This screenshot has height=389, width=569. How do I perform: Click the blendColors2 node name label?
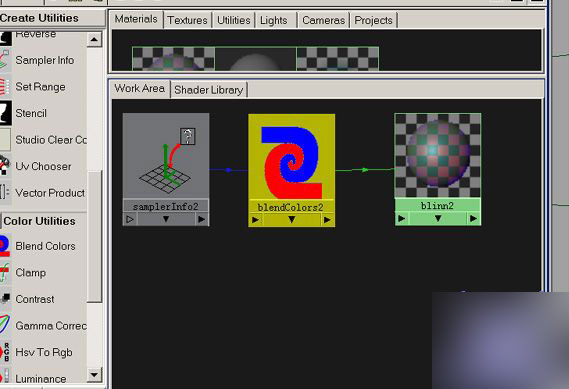coord(291,208)
